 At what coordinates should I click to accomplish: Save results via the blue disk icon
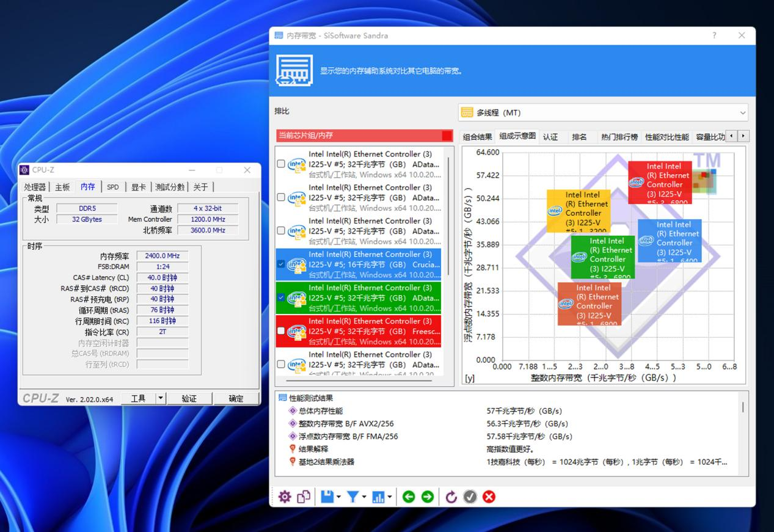click(327, 497)
